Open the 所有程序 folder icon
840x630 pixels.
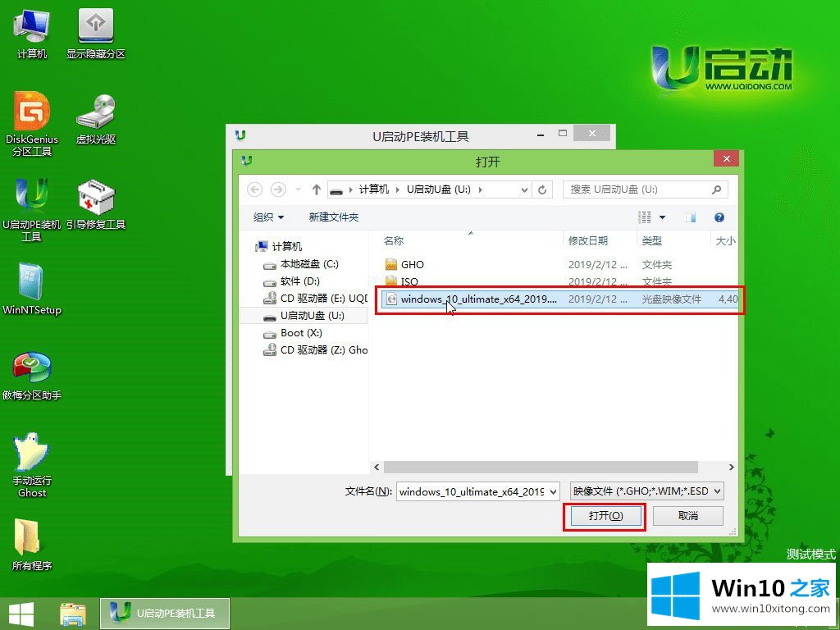[32, 545]
